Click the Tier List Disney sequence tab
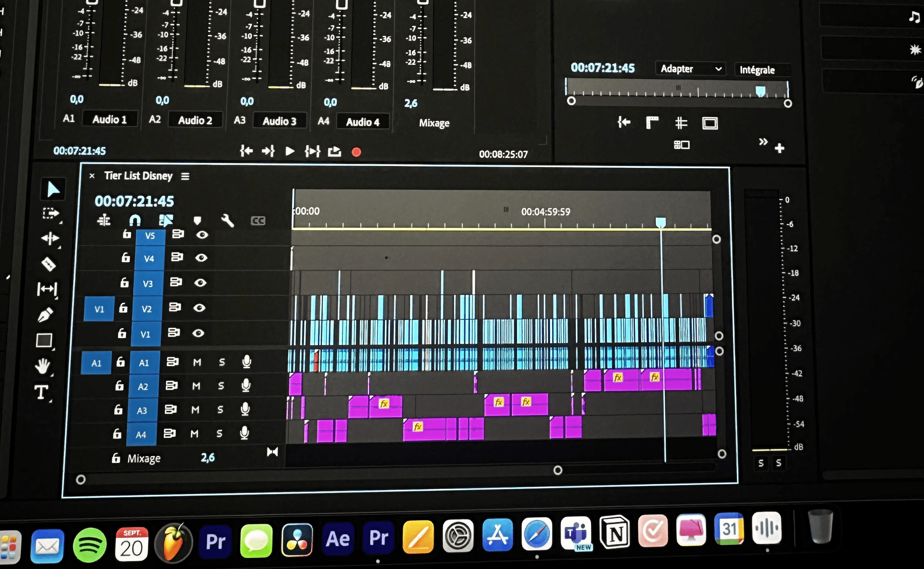Viewport: 924px width, 569px height. [x=138, y=176]
